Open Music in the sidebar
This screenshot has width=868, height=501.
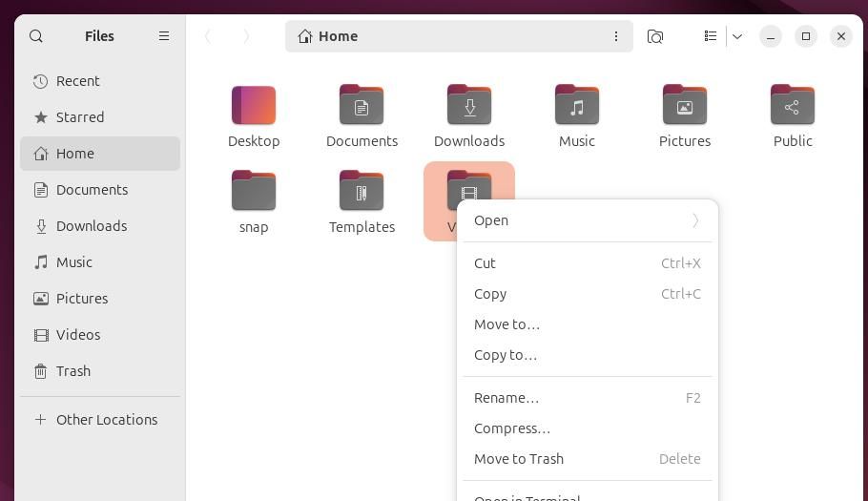(x=100, y=262)
